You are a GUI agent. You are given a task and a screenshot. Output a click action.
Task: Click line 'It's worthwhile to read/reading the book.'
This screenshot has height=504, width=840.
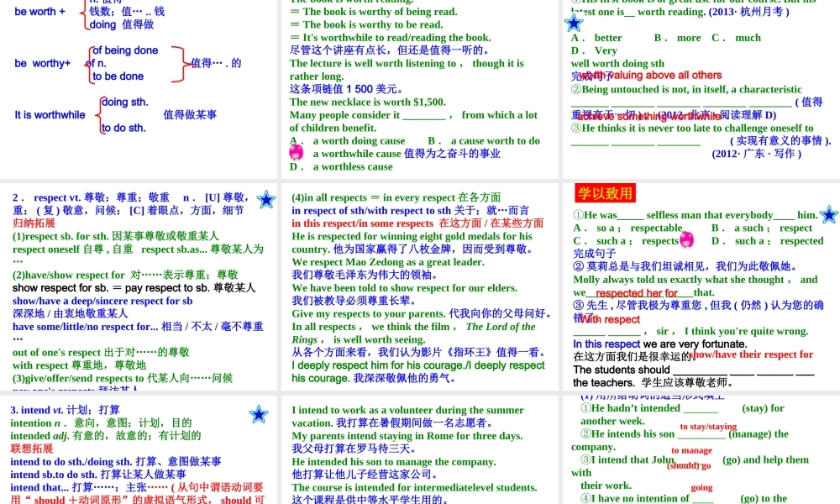click(390, 38)
